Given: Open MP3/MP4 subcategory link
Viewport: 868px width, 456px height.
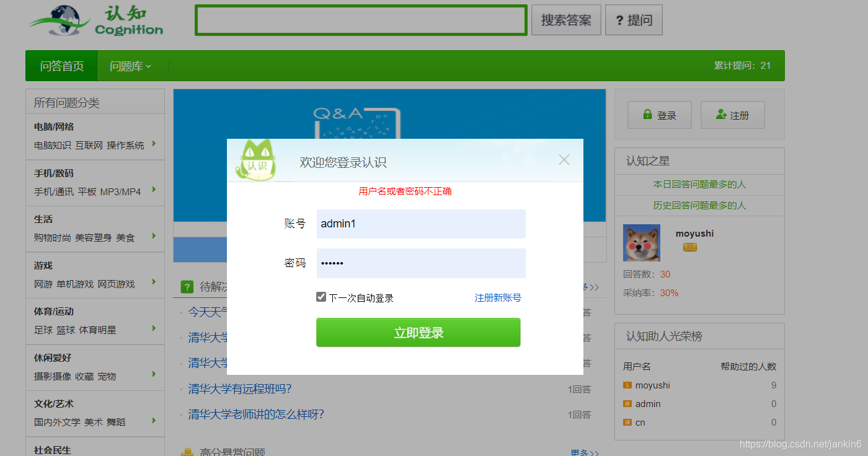Looking at the screenshot, I should pyautogui.click(x=120, y=192).
